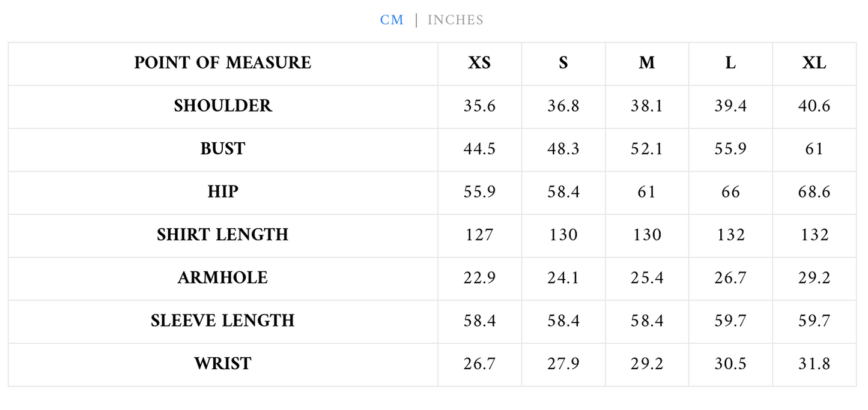The width and height of the screenshot is (868, 410).
Task: Click the XS shoulder value 35.6
Action: tap(479, 106)
